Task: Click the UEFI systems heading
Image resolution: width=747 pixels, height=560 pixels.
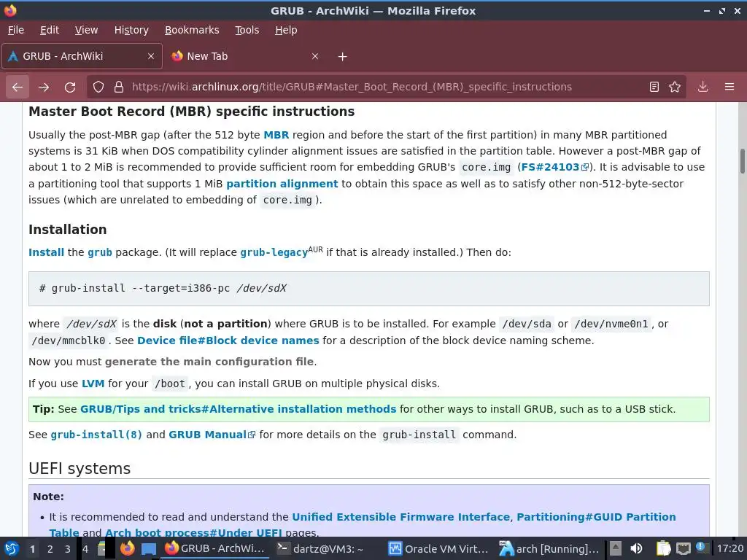Action: pyautogui.click(x=80, y=469)
